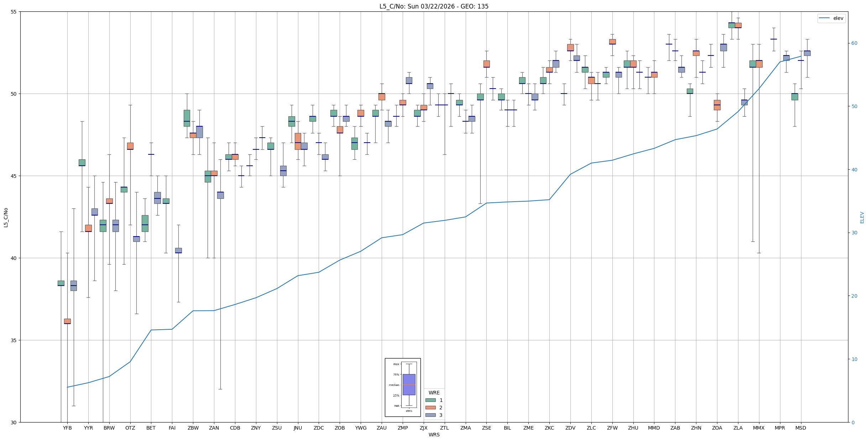868x441 pixels.
Task: Click the JNU x-axis tick label
Action: 298,428
